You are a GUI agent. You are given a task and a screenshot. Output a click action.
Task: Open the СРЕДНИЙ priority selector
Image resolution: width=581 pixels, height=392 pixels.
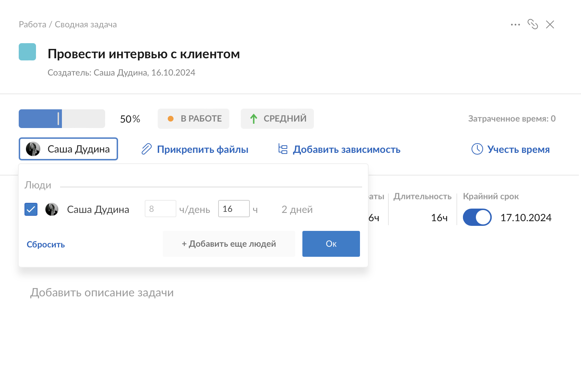coord(277,118)
